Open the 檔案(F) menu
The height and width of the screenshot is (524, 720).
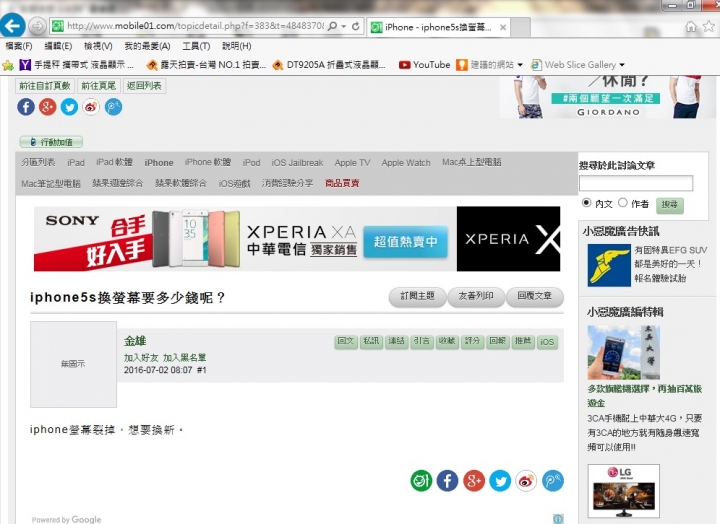(x=19, y=46)
